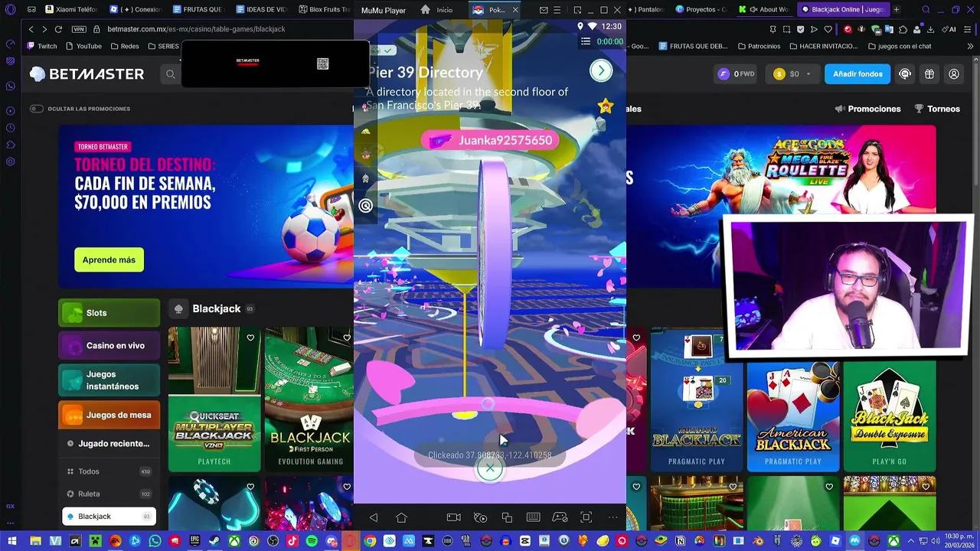Click the URL address bar betmaster.com.mx
Screen dimensions: 980x551
point(196,29)
